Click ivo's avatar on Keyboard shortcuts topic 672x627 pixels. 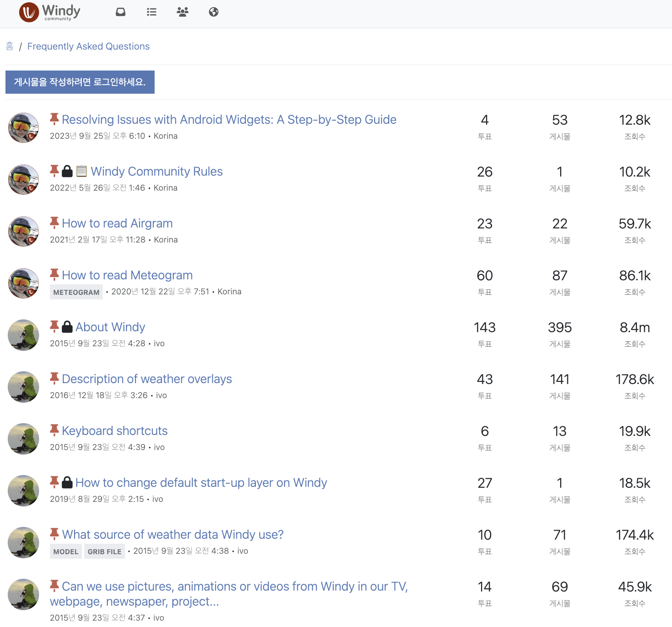pos(24,439)
